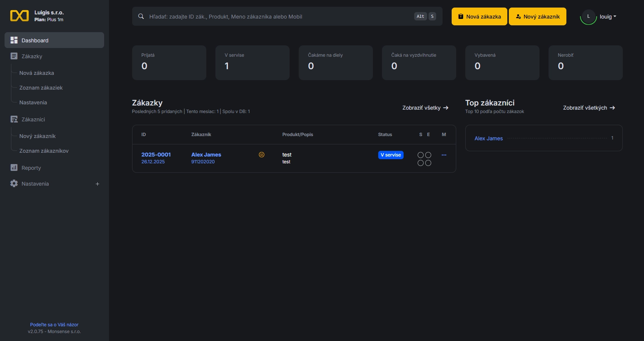The height and width of the screenshot is (341, 644).
Task: Select Nový zákazník in sidebar menu
Action: tap(37, 136)
